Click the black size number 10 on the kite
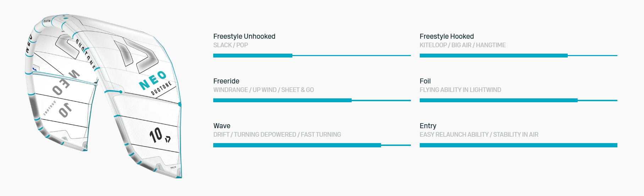Image resolution: width=644 pixels, height=196 pixels. [156, 135]
